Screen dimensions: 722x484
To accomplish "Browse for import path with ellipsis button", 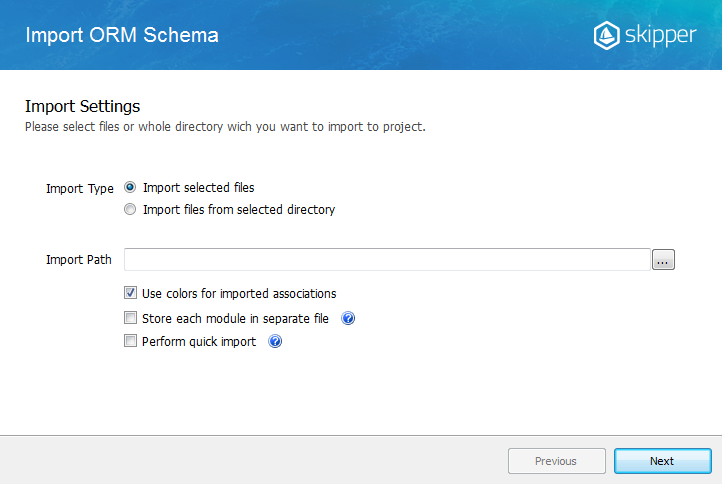I will (663, 260).
